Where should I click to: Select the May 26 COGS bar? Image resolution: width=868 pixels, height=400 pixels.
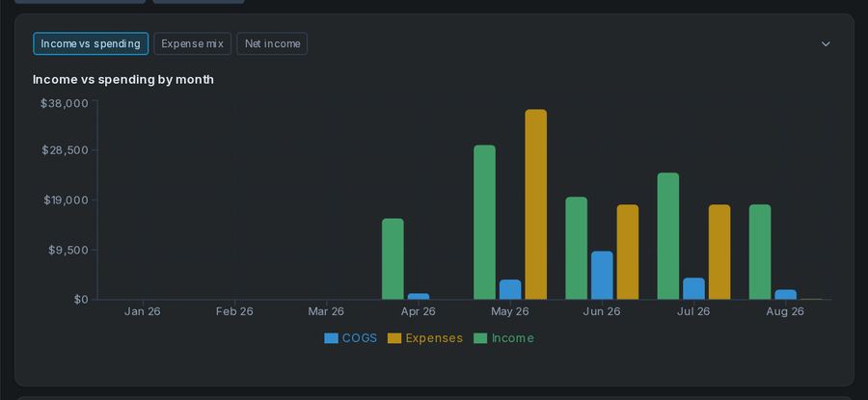pyautogui.click(x=510, y=289)
